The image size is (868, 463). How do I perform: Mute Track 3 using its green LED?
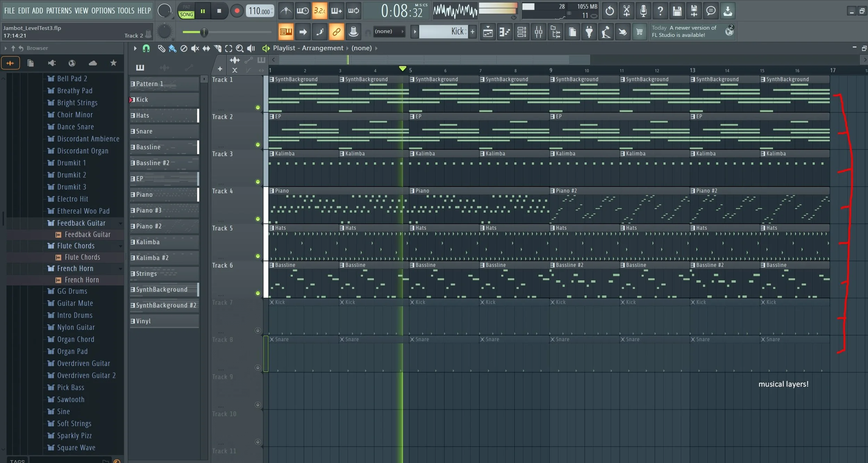[x=258, y=182]
